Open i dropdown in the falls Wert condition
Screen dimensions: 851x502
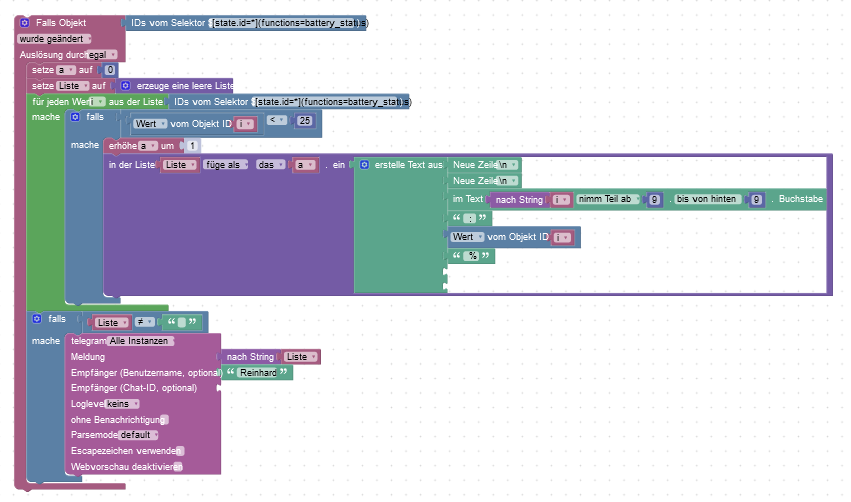pos(245,124)
